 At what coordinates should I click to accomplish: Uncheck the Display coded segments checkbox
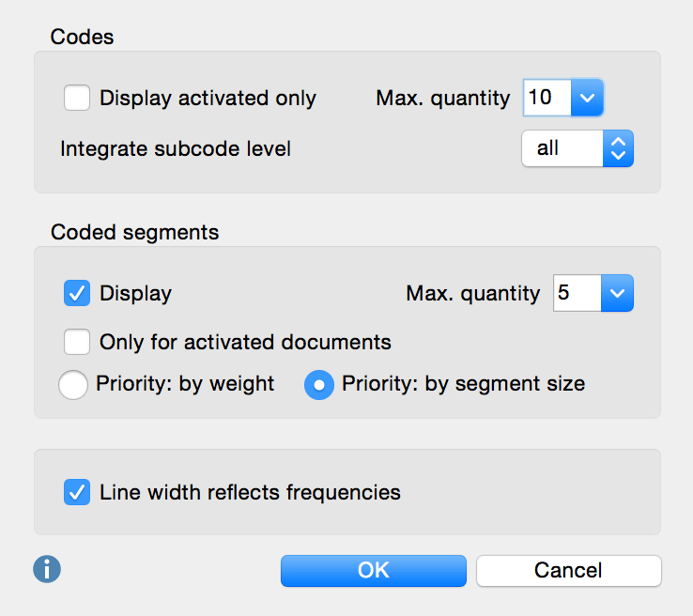tap(77, 293)
